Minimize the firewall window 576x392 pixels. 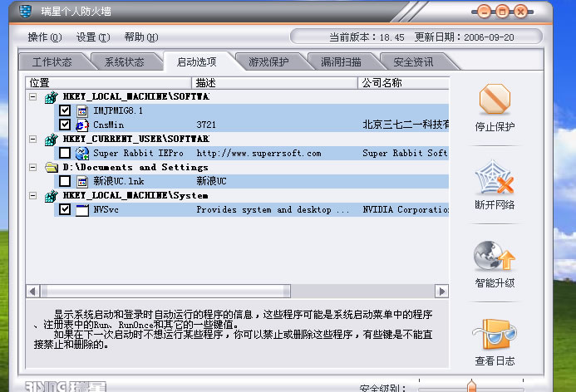click(x=485, y=12)
